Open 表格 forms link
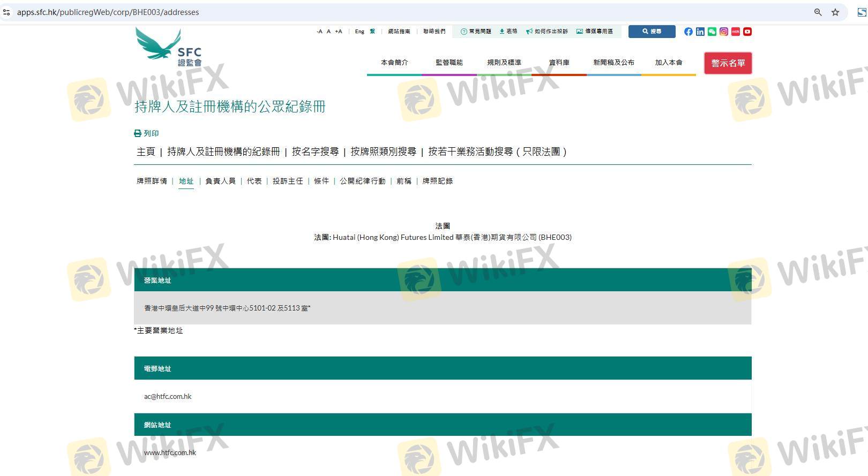 pyautogui.click(x=508, y=32)
